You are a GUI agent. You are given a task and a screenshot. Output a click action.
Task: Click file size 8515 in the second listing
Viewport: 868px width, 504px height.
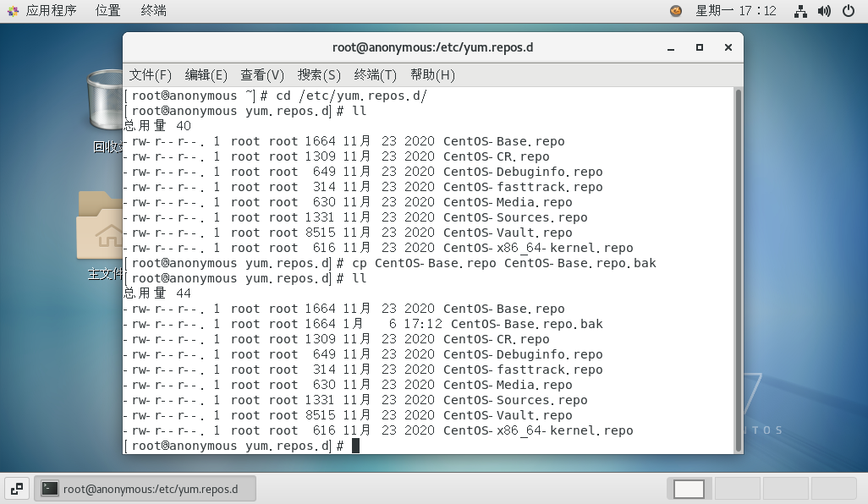[x=320, y=415]
